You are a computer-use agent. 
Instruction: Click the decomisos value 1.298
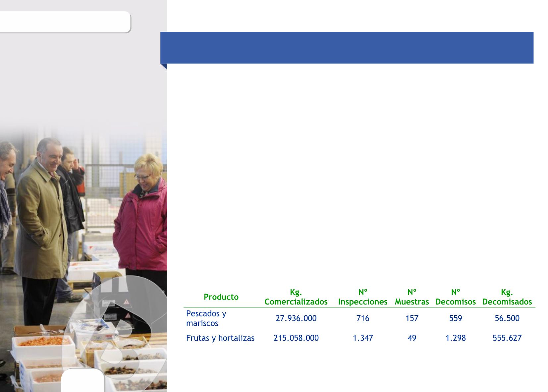[x=456, y=338]
